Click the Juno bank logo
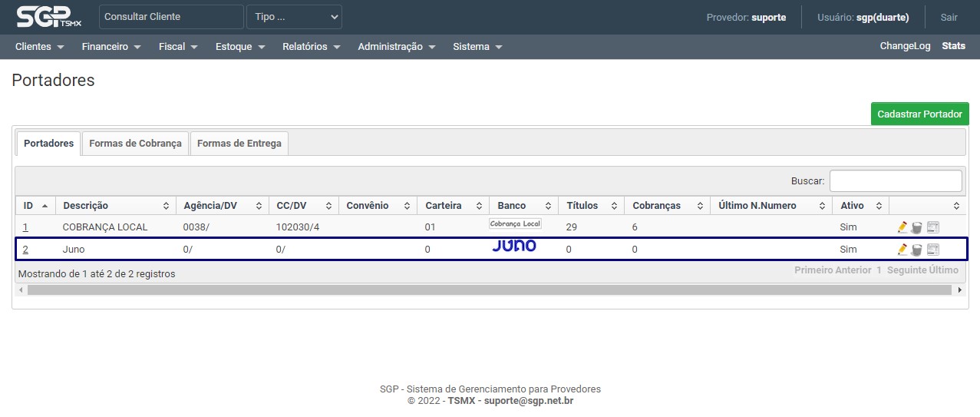980x417 pixels. [514, 246]
